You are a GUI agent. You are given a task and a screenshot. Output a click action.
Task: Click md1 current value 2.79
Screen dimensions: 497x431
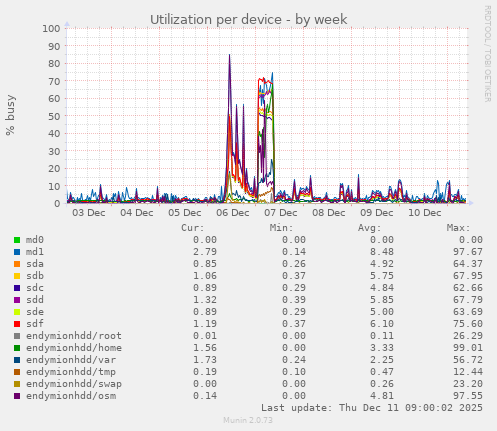pos(205,252)
